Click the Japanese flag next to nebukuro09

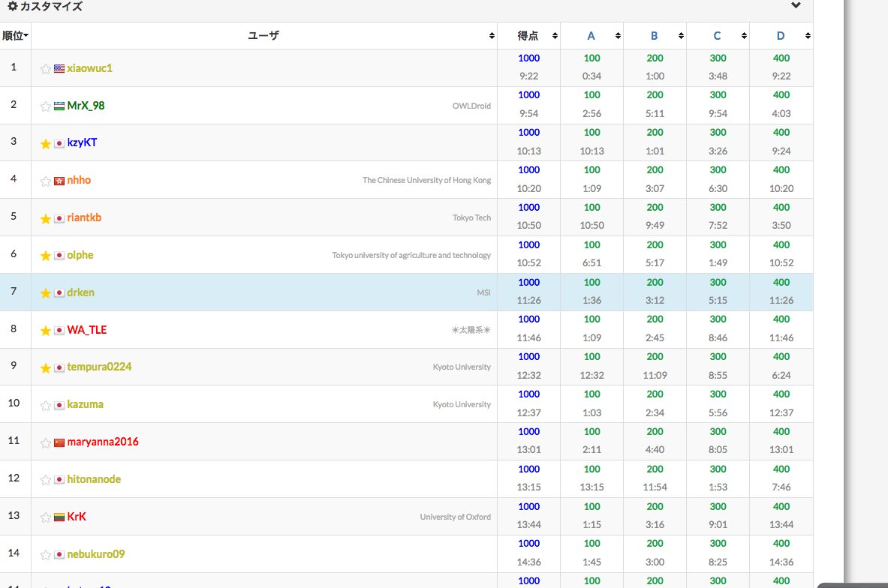(x=58, y=554)
